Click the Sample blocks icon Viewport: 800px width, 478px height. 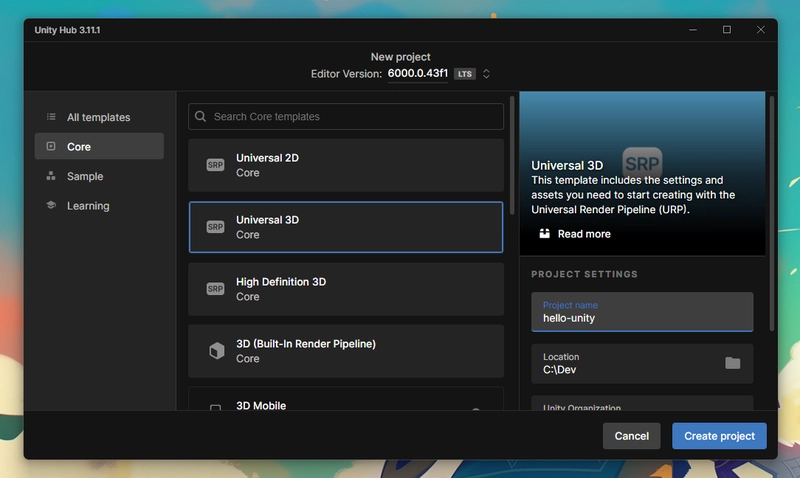coord(51,176)
